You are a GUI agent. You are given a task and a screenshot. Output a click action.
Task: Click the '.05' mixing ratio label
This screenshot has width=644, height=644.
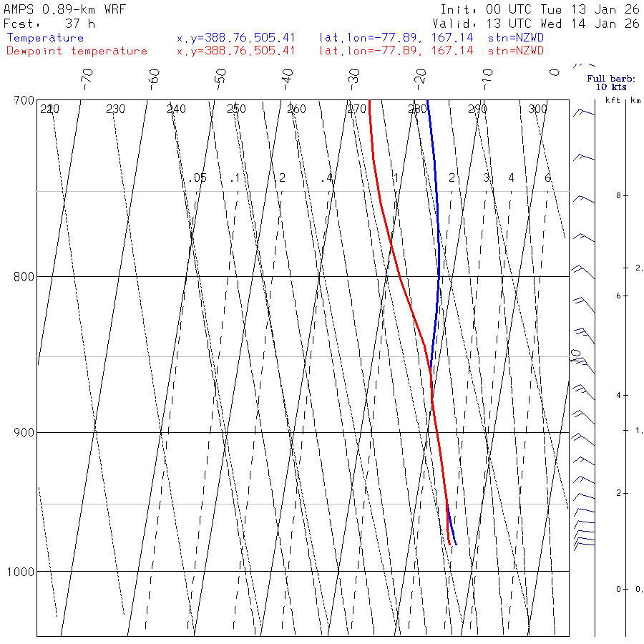198,178
